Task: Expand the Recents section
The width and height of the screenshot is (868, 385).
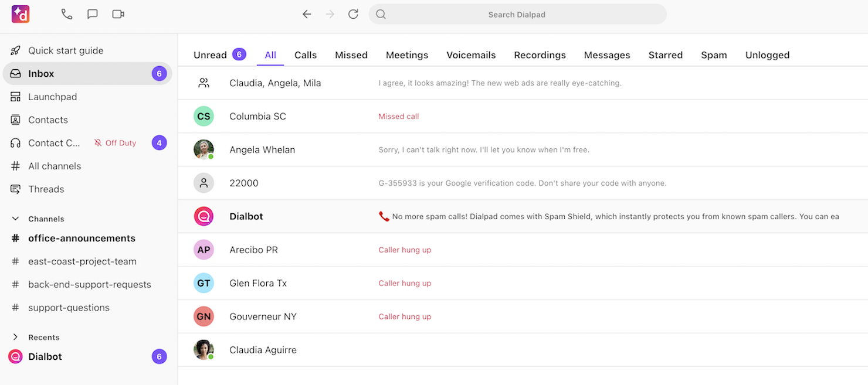Action: [x=14, y=337]
